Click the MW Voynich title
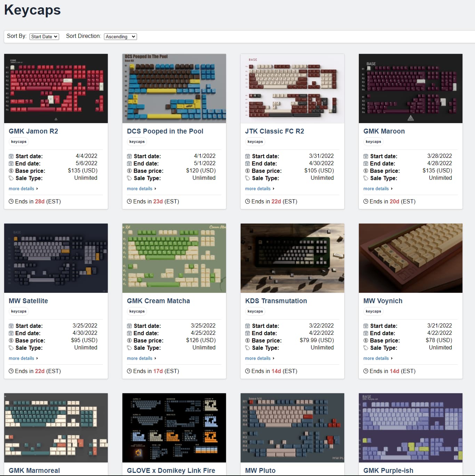The height and width of the screenshot is (476, 475). pos(383,301)
